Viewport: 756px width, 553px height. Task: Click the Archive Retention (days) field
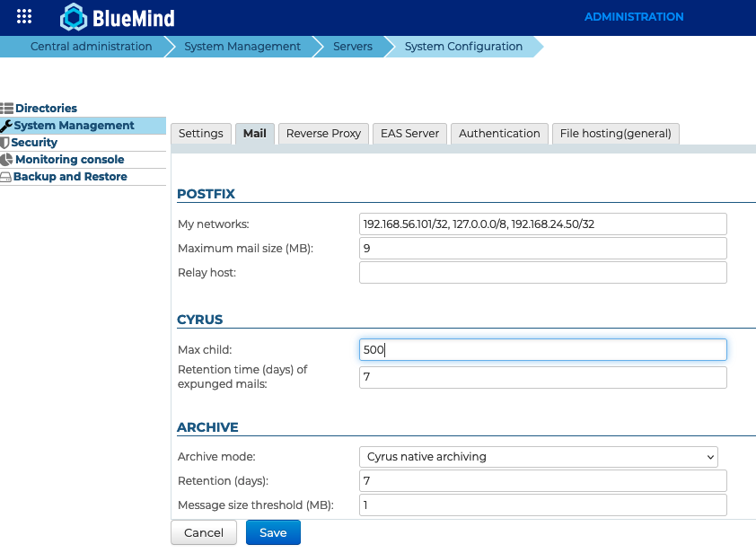click(543, 480)
